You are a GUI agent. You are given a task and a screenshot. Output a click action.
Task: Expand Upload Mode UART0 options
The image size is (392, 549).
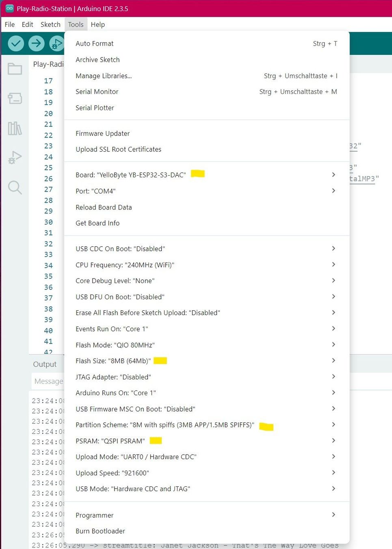coord(207,457)
